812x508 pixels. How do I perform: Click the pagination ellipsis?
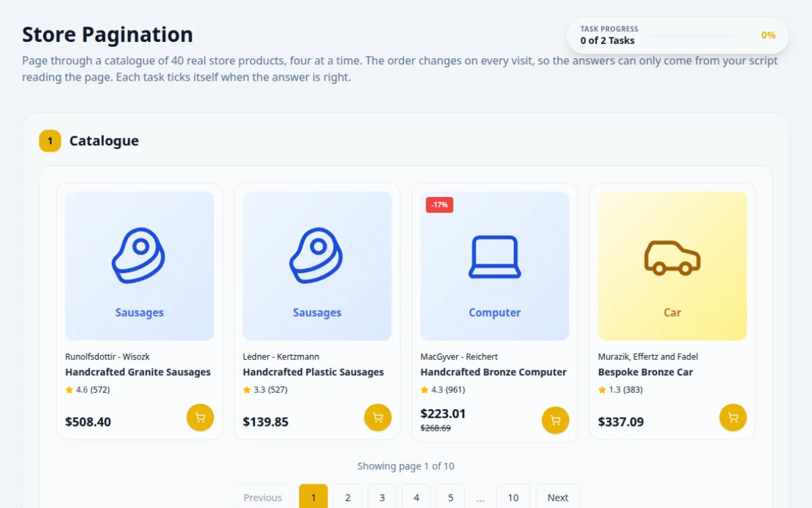[x=480, y=499]
